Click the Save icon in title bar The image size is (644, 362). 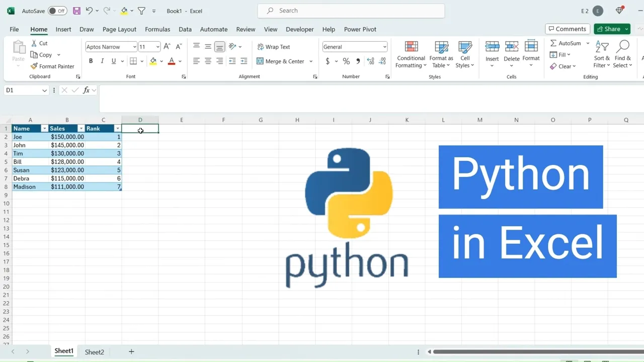coord(76,11)
